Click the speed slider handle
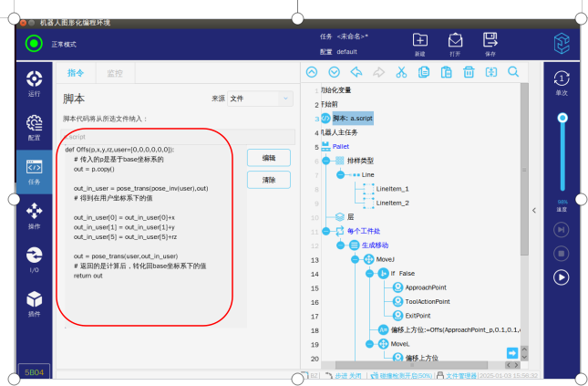 coord(562,118)
